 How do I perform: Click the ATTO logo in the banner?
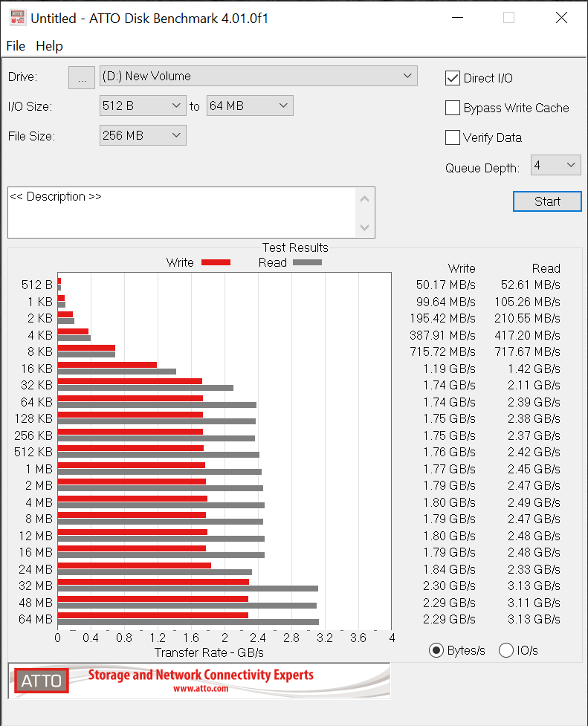(42, 681)
